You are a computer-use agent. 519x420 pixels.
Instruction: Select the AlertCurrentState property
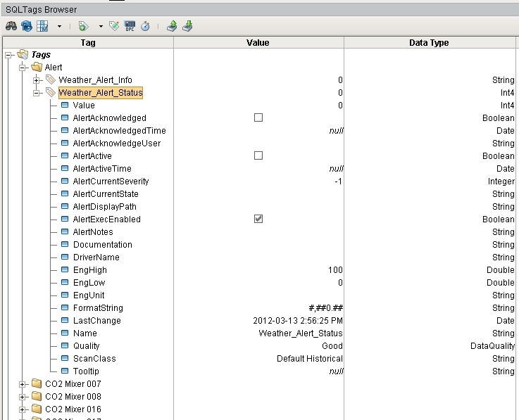click(x=106, y=193)
